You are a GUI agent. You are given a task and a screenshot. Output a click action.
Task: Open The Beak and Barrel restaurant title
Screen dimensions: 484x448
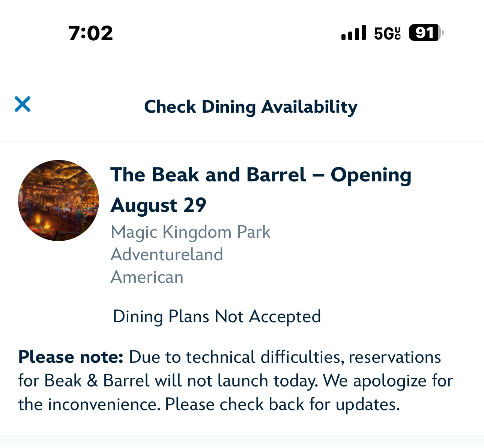tap(261, 190)
